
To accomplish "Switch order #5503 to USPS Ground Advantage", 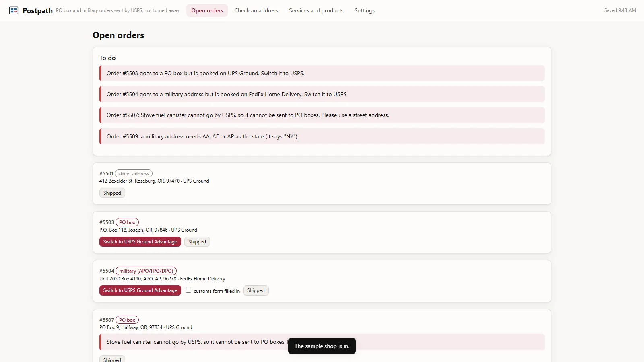I will click(140, 242).
